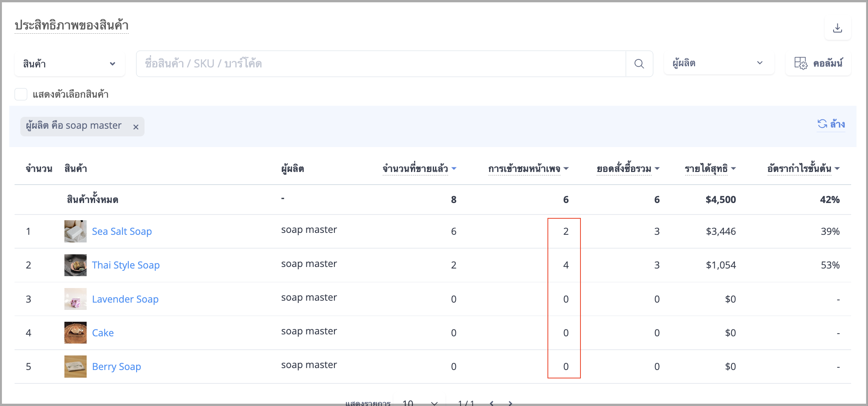Click the สินค้าทั้งหมด total row label
The height and width of the screenshot is (406, 868).
click(92, 200)
